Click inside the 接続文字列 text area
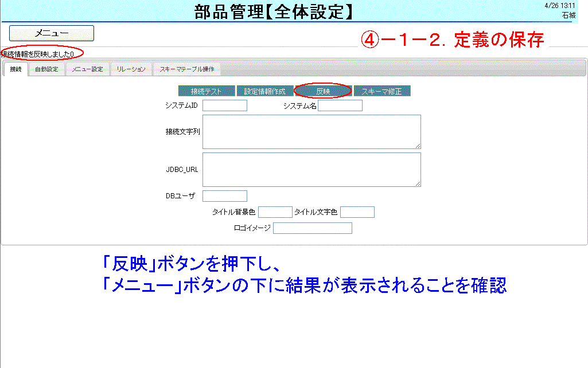Viewport: 588px width, 368px height. [311, 132]
